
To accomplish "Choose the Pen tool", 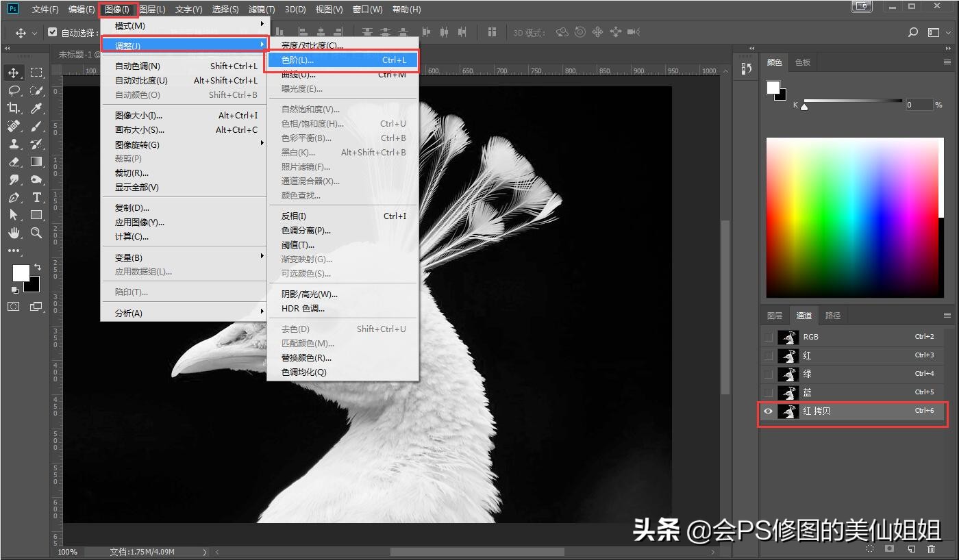I will click(14, 198).
